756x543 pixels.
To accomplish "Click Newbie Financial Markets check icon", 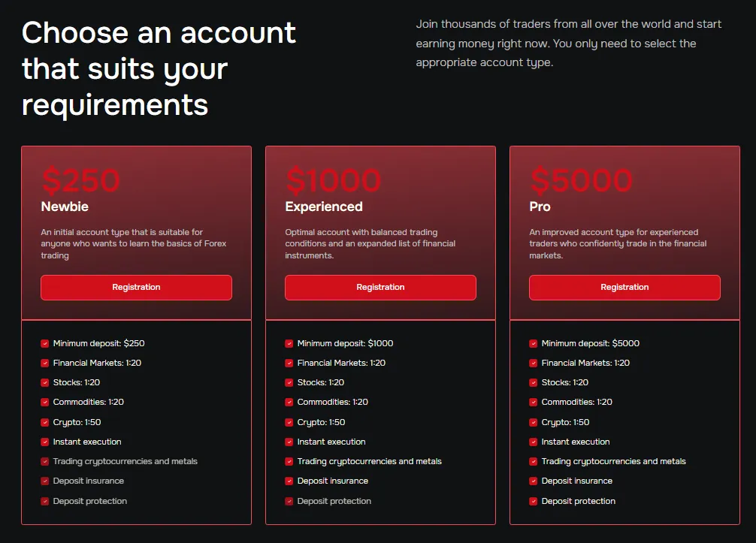I will 45,364.
